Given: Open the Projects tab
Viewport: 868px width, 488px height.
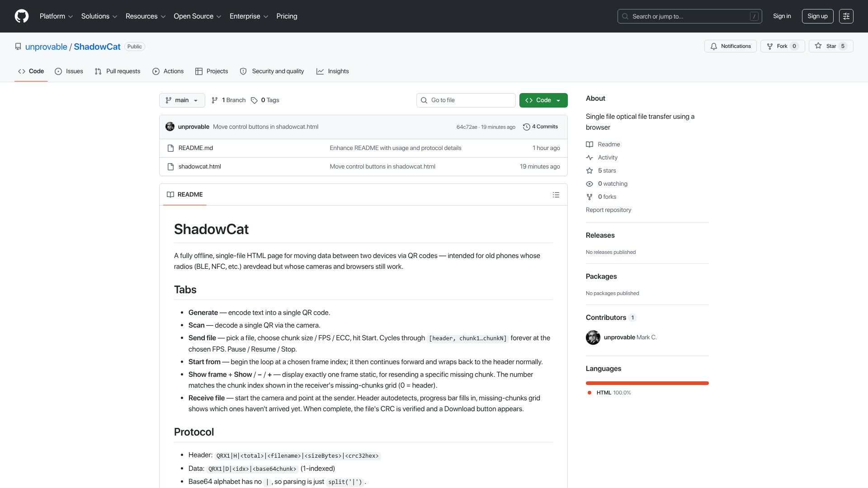Looking at the screenshot, I should coord(212,71).
